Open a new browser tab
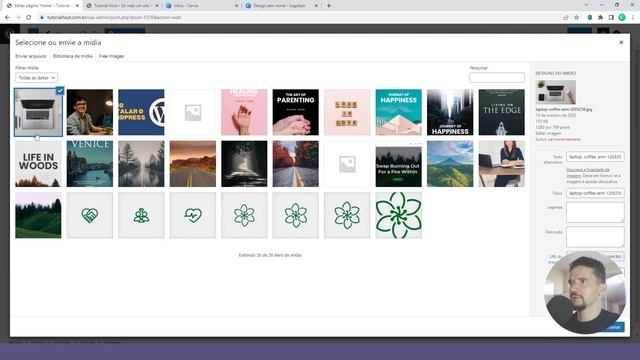Screen dimensions: 640x360 (x=329, y=6)
